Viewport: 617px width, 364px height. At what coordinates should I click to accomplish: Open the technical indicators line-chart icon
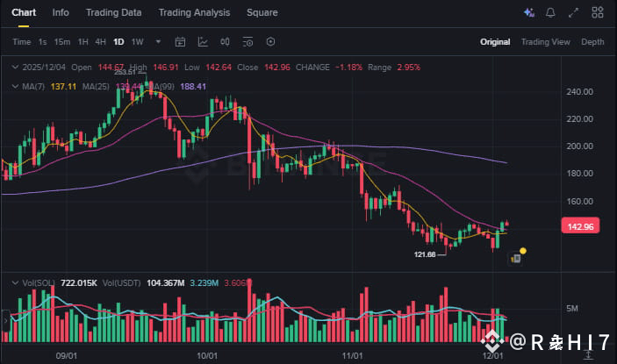[x=203, y=42]
